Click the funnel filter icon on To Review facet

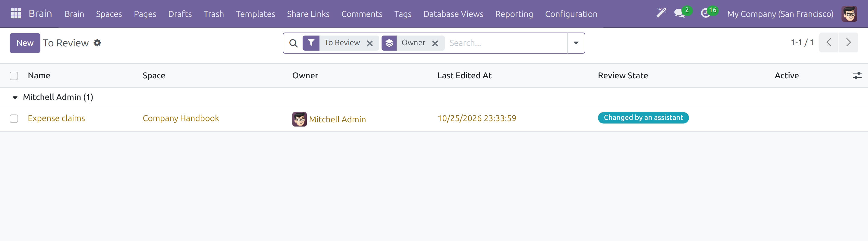coord(311,43)
